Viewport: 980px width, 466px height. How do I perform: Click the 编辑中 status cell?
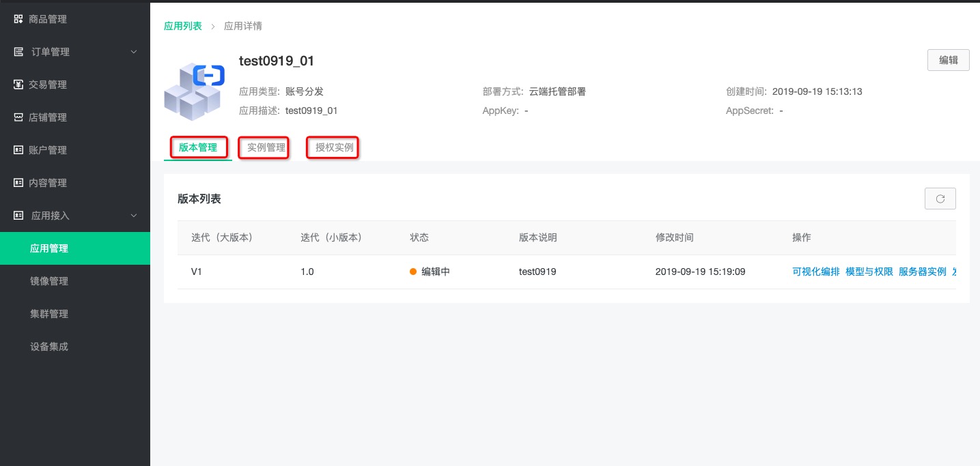(x=430, y=272)
